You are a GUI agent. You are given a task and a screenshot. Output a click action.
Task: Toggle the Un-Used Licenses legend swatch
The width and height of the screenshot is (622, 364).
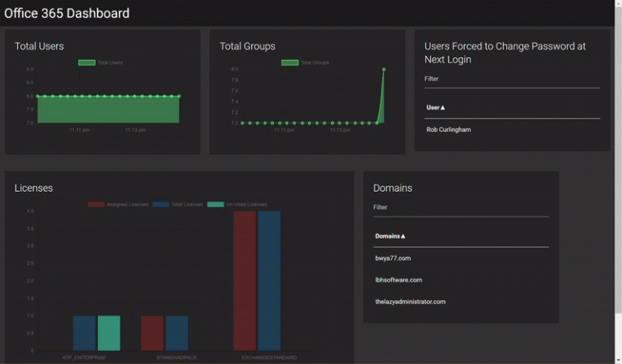pos(215,205)
